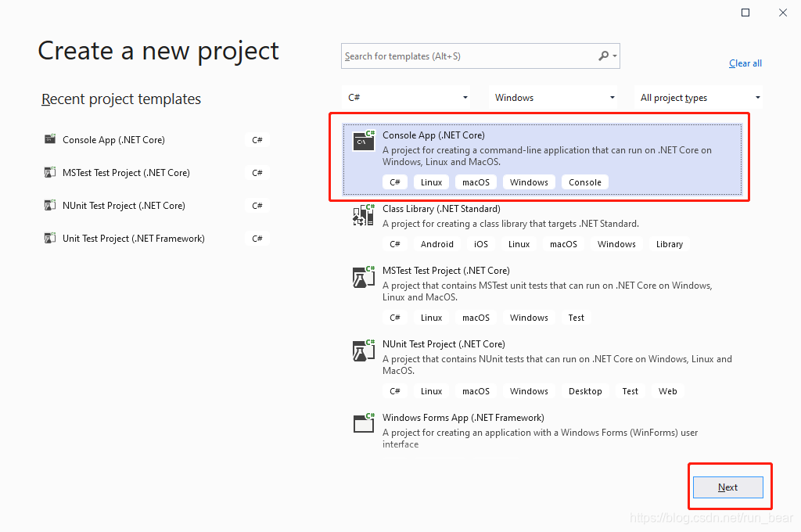Click the Test tag on NUnit project
Screen dimensions: 801x532
point(630,391)
